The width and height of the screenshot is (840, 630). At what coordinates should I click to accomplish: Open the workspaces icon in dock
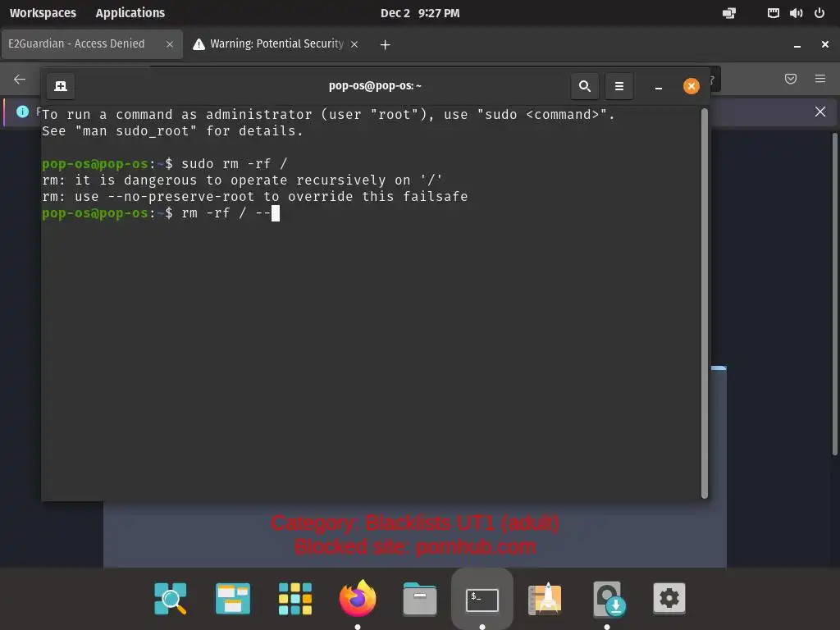pyautogui.click(x=232, y=598)
